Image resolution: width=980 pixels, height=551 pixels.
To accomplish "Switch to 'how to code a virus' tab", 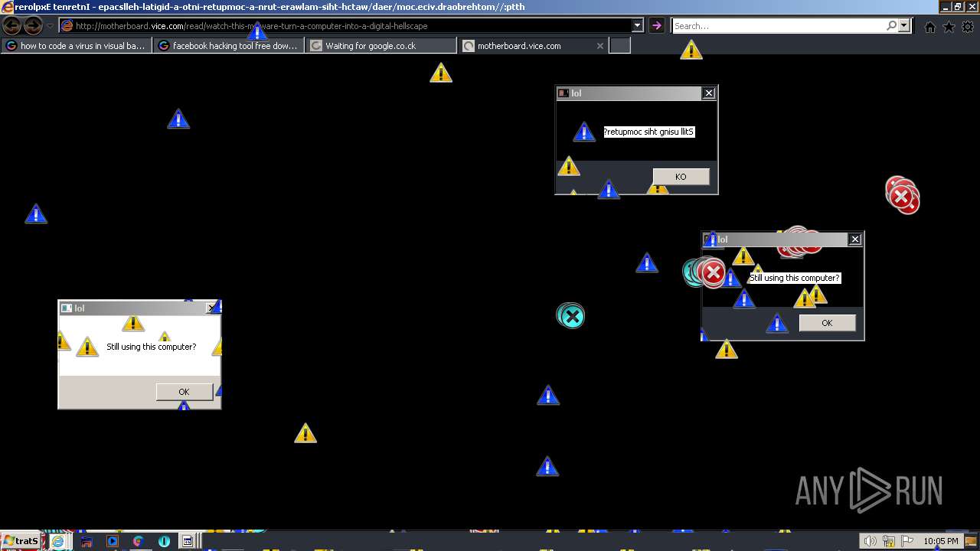I will click(x=76, y=46).
